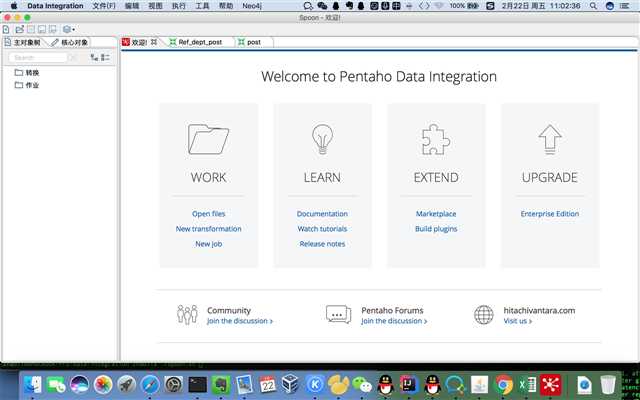Select the 作业 folder in the tree
640x400 pixels.
click(27, 85)
